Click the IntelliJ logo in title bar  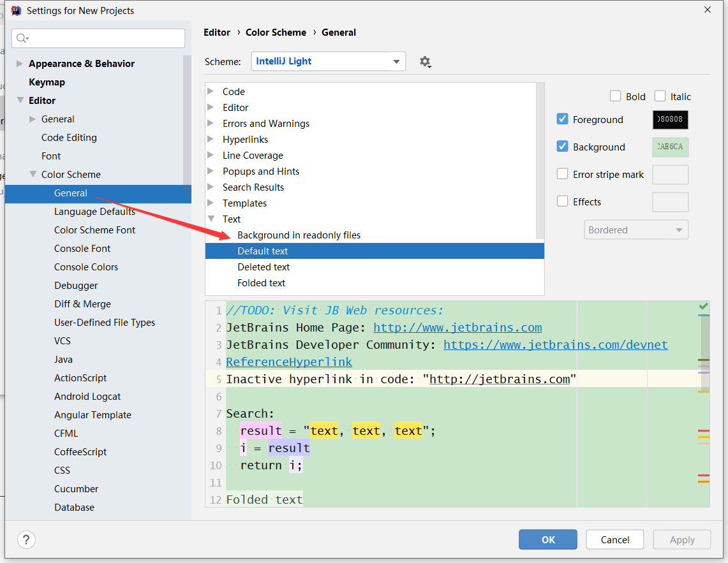pos(16,10)
